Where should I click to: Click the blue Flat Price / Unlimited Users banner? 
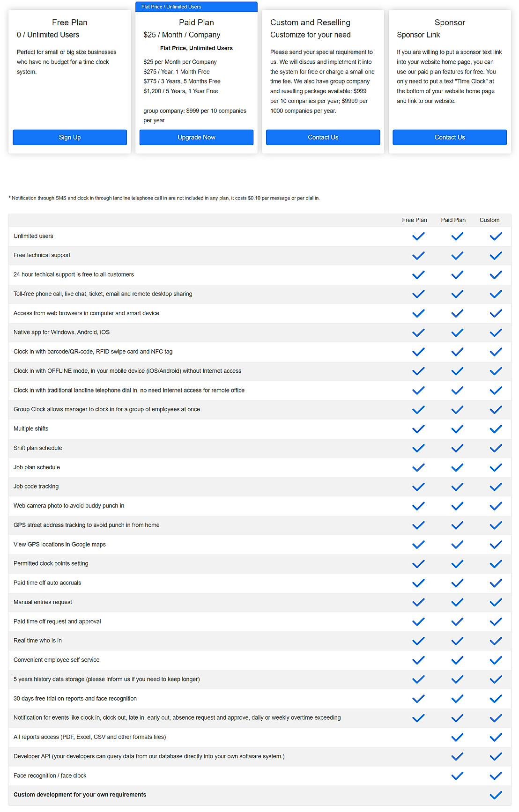(196, 7)
